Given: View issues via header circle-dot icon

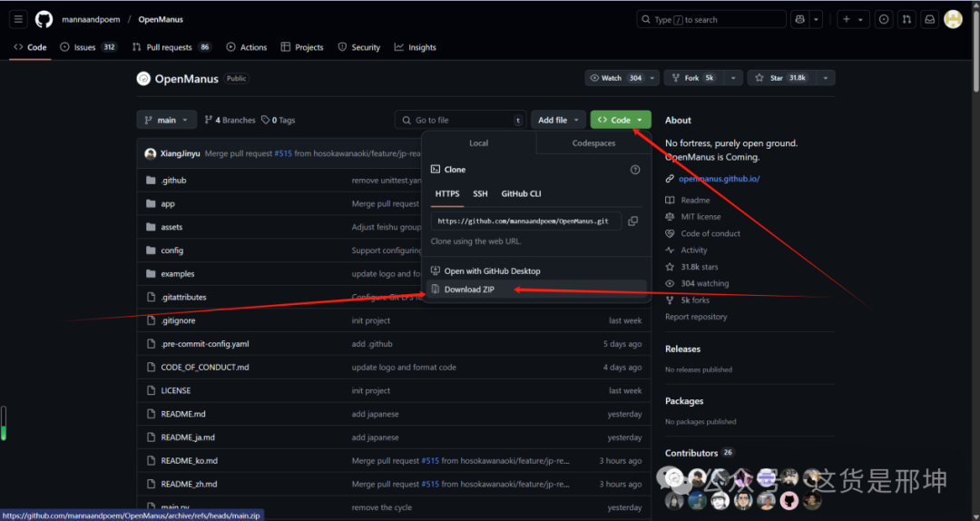Looking at the screenshot, I should click(884, 19).
